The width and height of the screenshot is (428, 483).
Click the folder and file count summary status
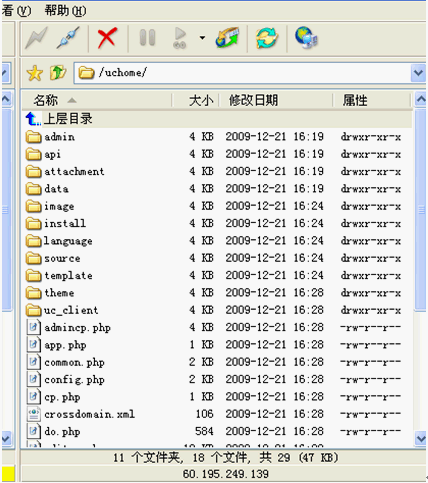(x=225, y=457)
